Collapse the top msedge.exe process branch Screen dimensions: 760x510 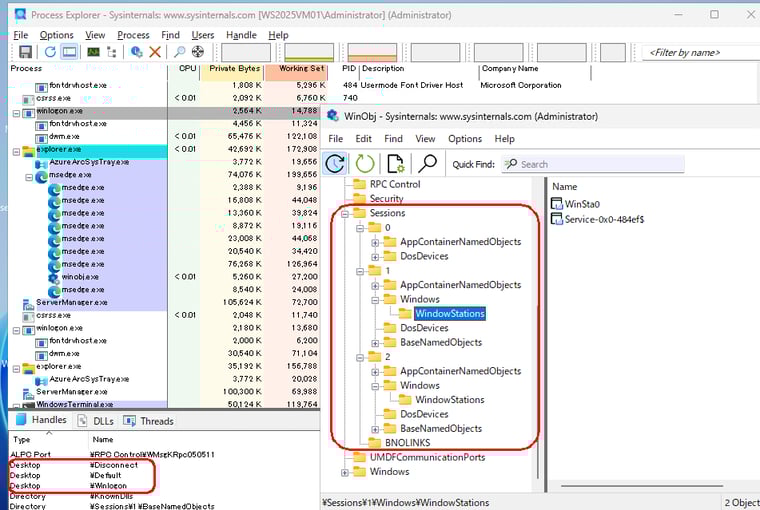[29, 177]
